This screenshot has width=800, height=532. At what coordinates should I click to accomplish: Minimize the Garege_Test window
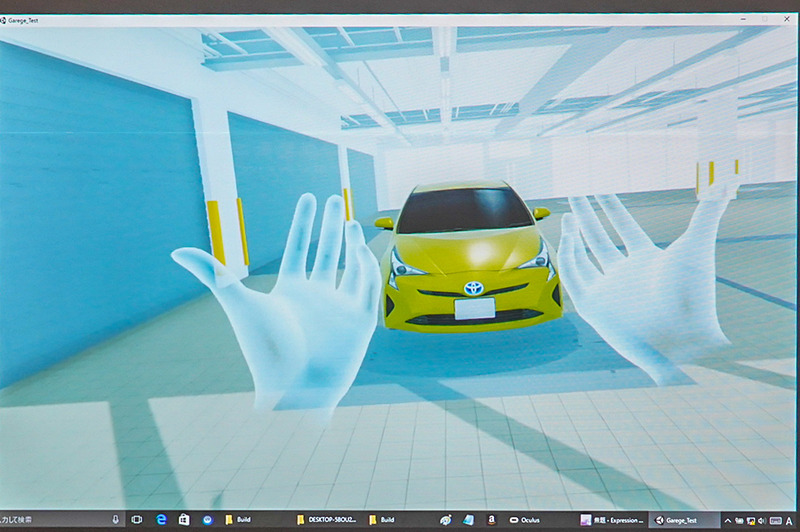(x=743, y=19)
